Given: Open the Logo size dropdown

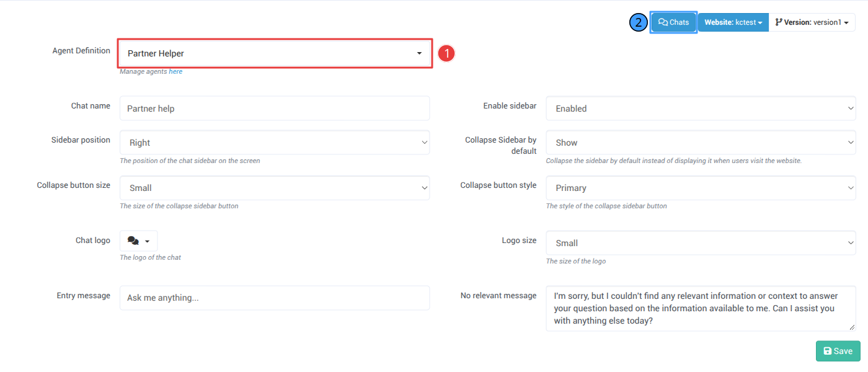Looking at the screenshot, I should pyautogui.click(x=701, y=243).
